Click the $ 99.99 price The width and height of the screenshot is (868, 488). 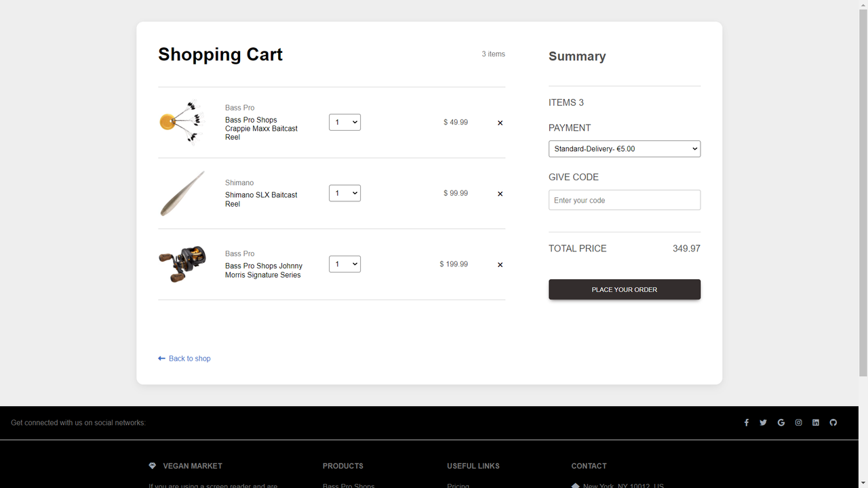coord(456,193)
